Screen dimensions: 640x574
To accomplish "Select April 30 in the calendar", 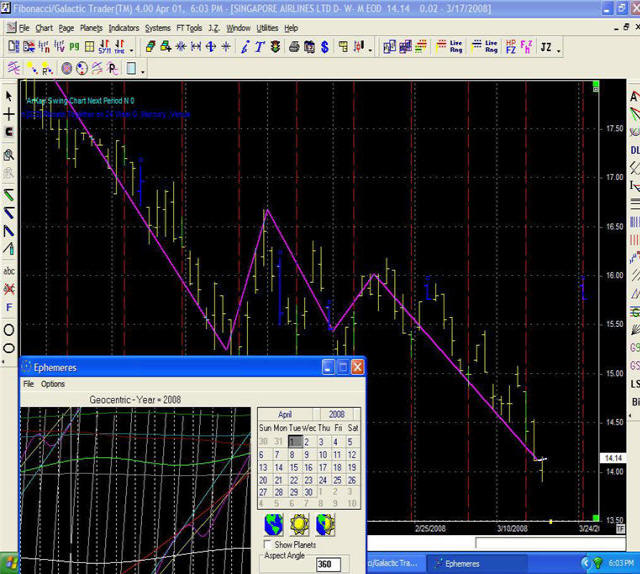I will click(309, 492).
